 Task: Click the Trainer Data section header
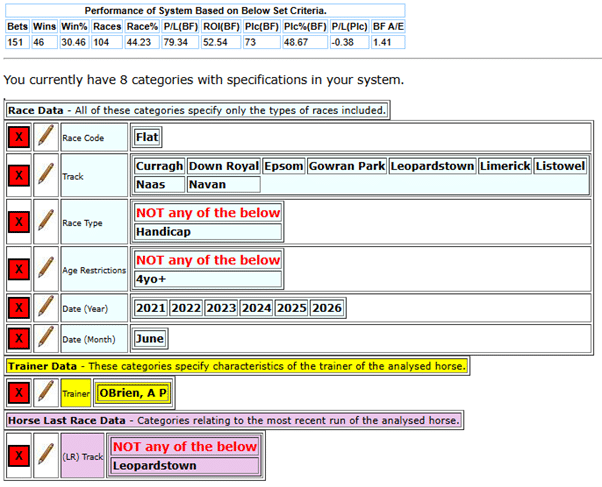237,366
